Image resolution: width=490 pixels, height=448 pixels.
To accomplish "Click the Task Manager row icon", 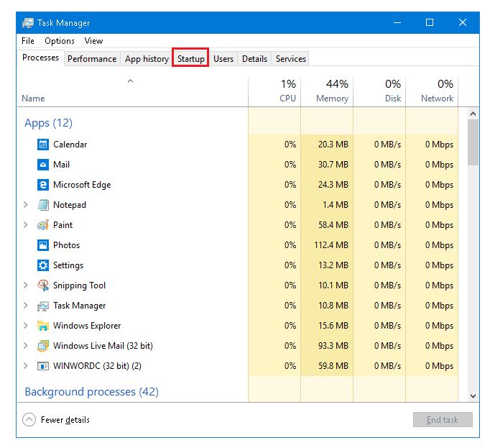I will [43, 306].
